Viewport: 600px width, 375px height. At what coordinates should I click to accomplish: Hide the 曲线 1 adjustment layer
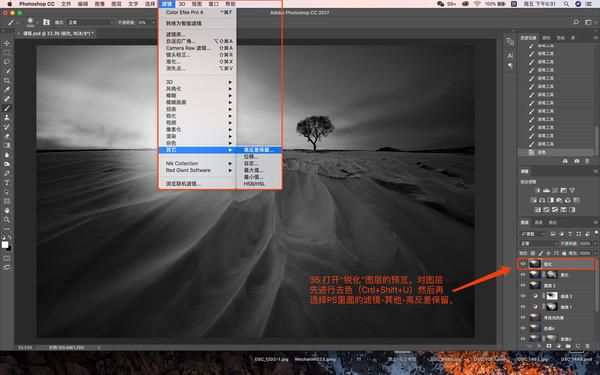(x=523, y=307)
